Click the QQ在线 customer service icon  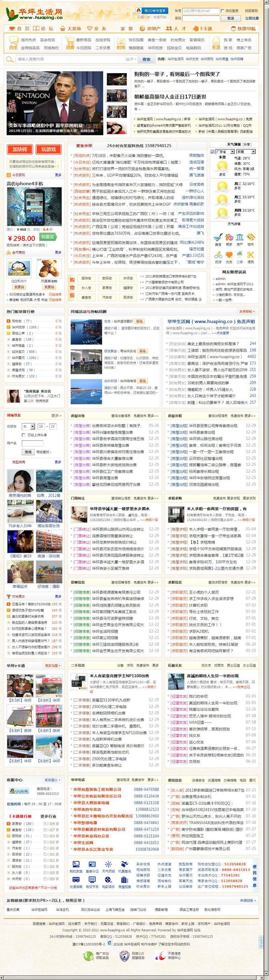click(19, 791)
